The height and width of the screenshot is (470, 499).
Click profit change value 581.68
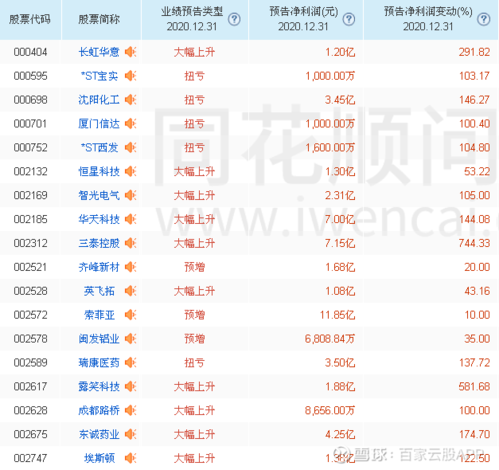coord(474,386)
